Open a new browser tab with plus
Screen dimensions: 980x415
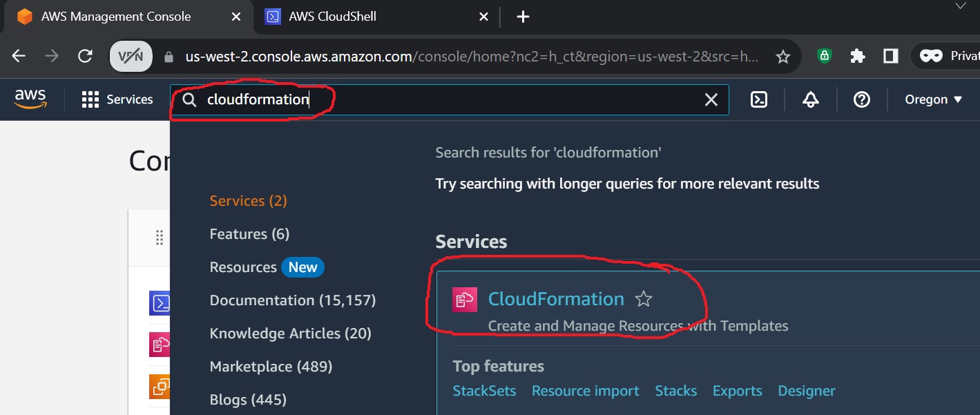(523, 17)
